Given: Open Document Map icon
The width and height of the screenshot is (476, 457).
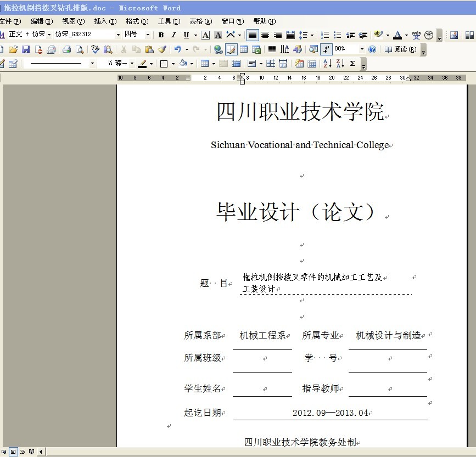Looking at the screenshot, I should click(x=313, y=49).
